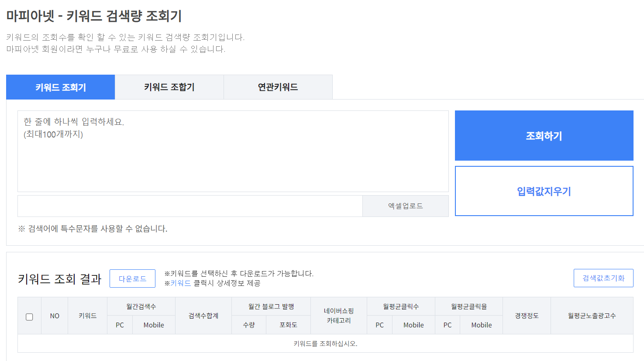Click the 조회하기 button

coord(544,136)
